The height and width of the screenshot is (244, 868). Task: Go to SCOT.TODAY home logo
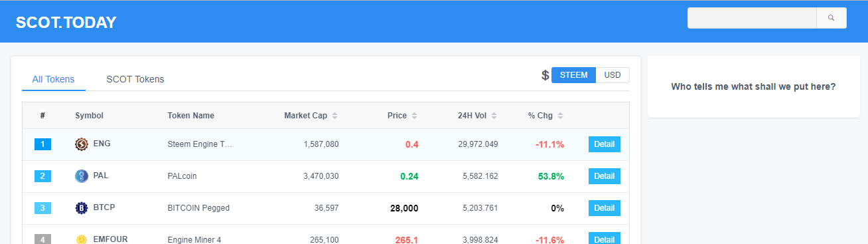(66, 22)
